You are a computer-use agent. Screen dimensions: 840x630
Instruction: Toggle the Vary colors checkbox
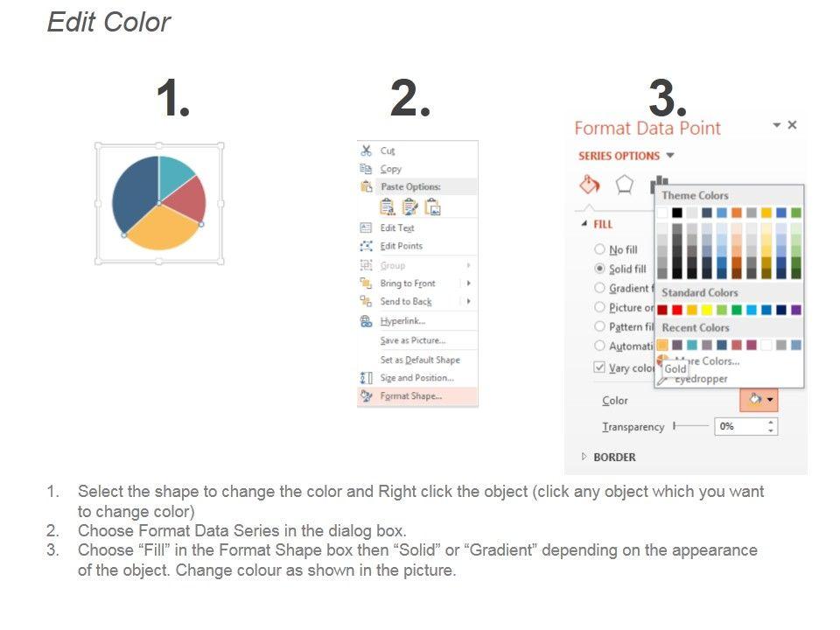599,367
